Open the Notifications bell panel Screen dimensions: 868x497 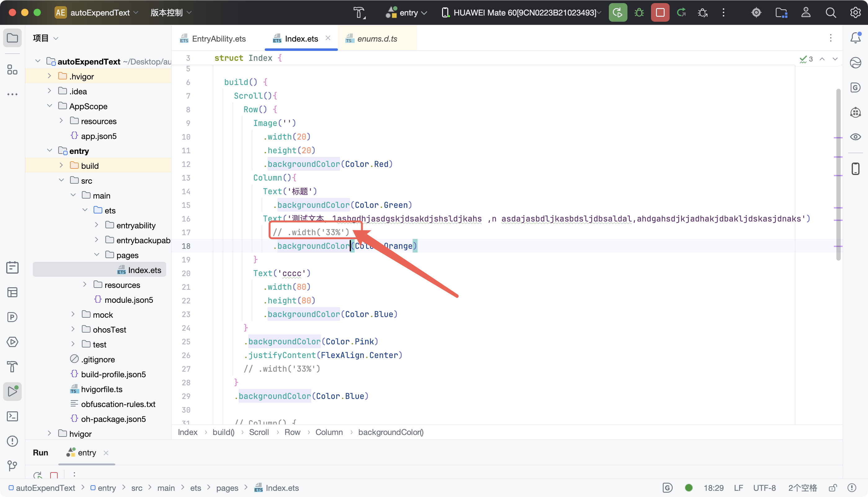point(855,38)
